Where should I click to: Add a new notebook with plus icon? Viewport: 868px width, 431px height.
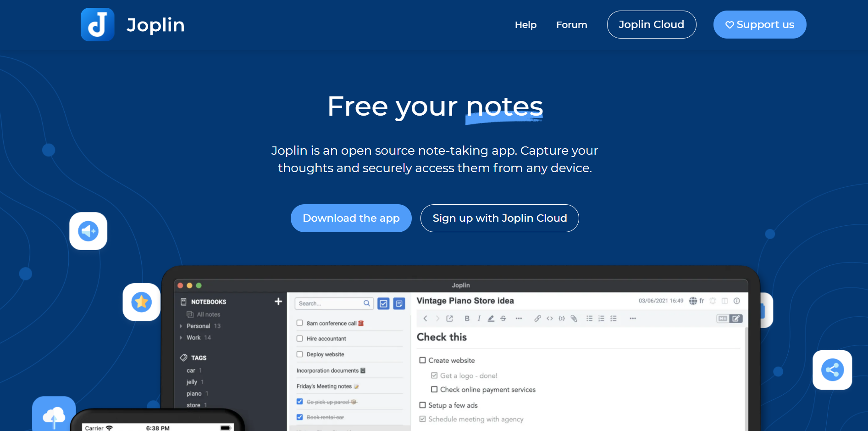click(278, 302)
